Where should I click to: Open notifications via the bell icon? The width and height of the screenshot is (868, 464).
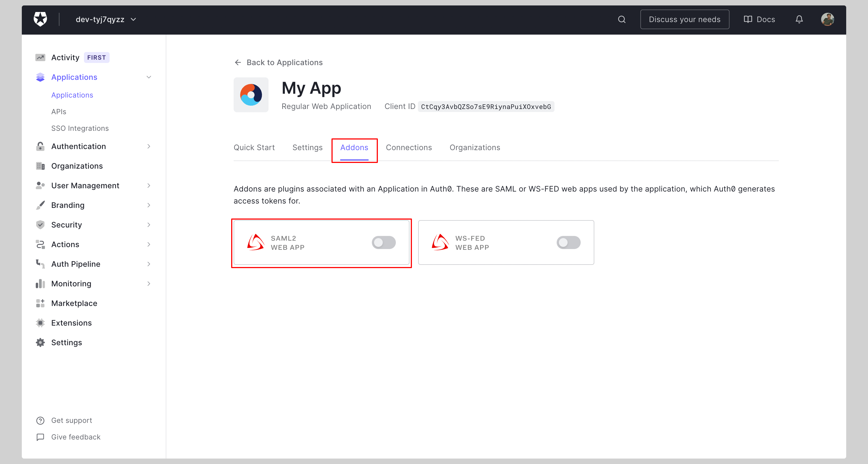[x=799, y=19]
